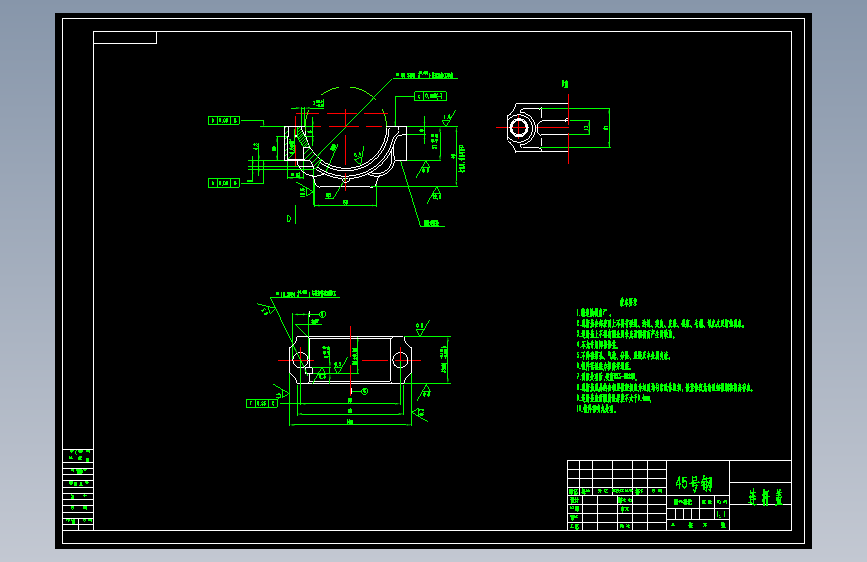Image resolution: width=867 pixels, height=562 pixels.
Task: Select the technical requirements heading text
Action: point(628,302)
